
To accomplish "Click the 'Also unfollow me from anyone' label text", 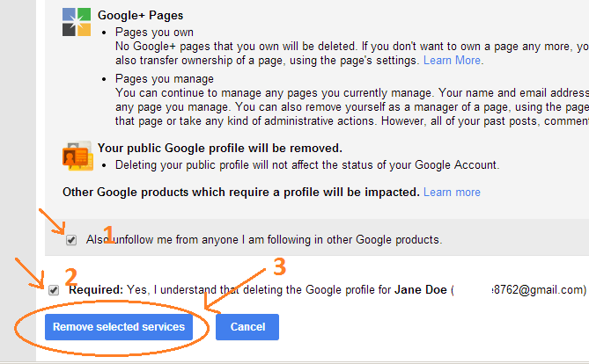I will point(264,240).
